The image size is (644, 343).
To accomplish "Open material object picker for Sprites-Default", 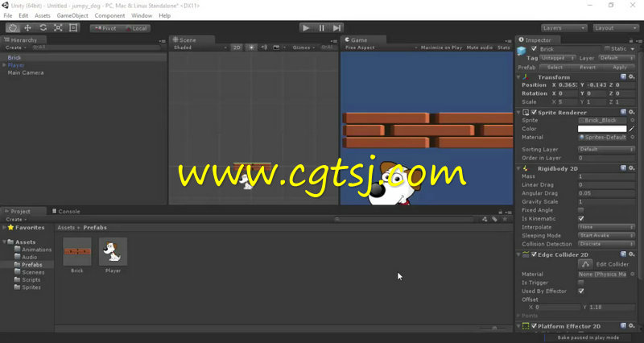I will click(x=633, y=137).
